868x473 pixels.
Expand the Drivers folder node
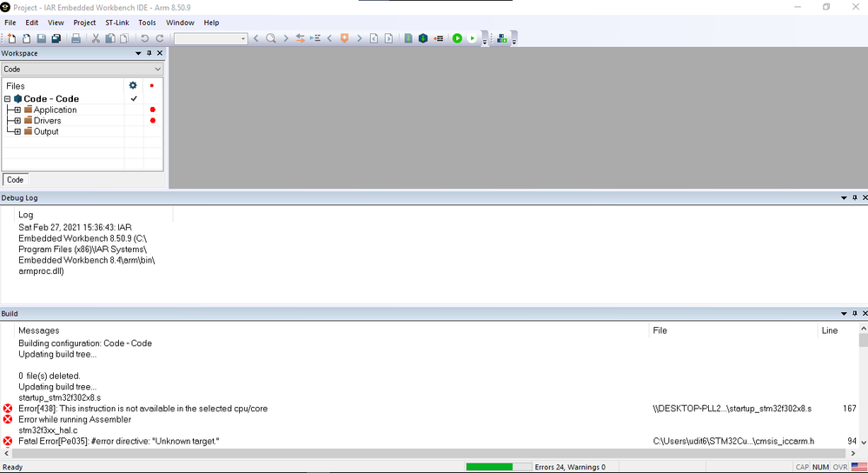(x=17, y=121)
